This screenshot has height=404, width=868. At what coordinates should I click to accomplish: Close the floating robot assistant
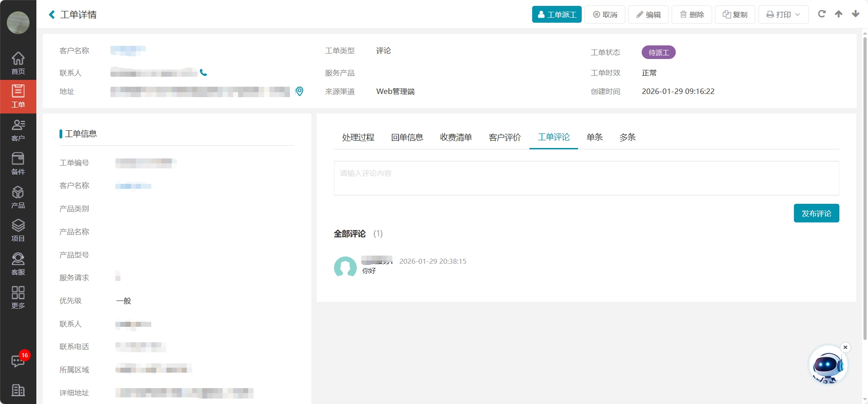[845, 347]
